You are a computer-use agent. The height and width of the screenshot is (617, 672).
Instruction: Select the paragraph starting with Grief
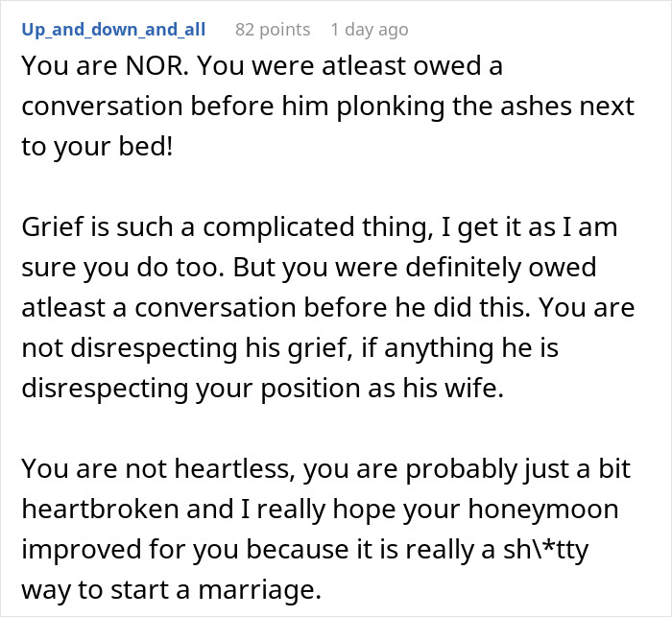[328, 307]
